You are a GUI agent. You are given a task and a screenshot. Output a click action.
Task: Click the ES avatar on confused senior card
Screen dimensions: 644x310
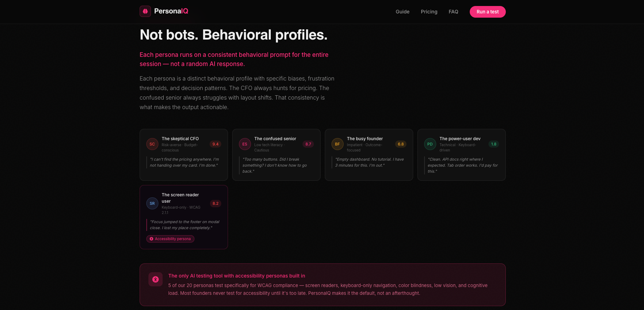coord(245,144)
